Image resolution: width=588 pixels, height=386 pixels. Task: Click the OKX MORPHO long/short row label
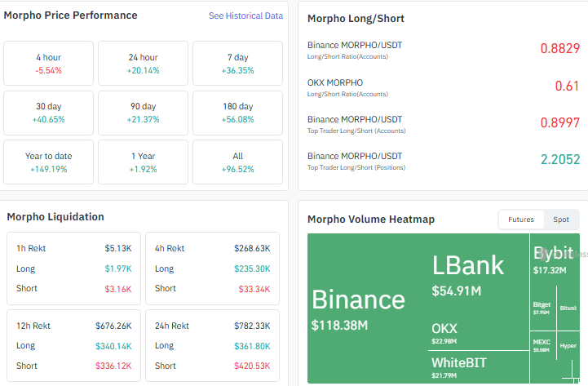tap(335, 82)
